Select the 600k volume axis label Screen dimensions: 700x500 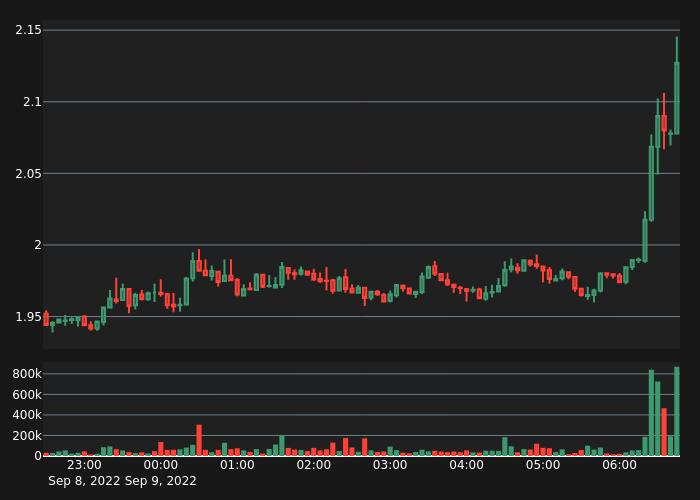(x=27, y=395)
